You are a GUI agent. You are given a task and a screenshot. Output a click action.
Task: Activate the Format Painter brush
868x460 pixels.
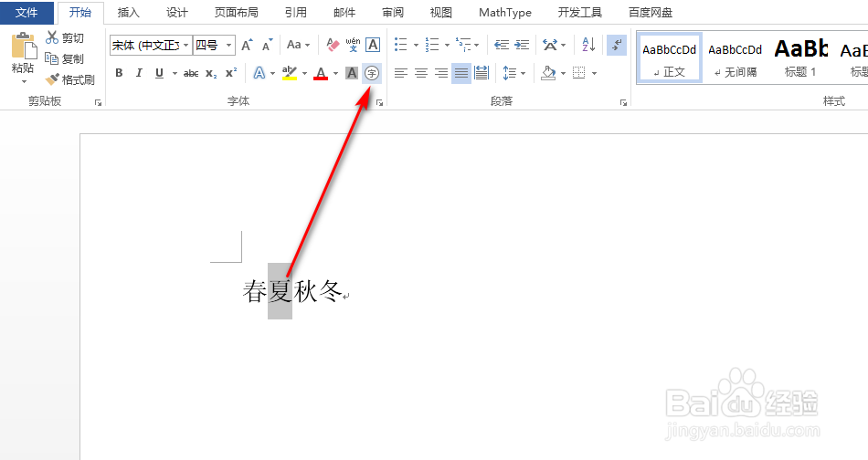(69, 79)
